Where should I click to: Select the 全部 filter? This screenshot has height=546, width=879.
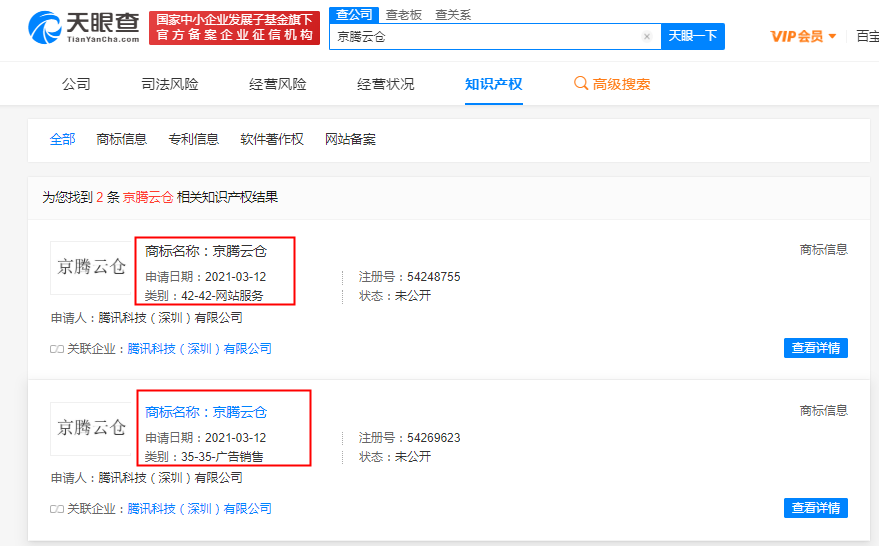(x=62, y=139)
